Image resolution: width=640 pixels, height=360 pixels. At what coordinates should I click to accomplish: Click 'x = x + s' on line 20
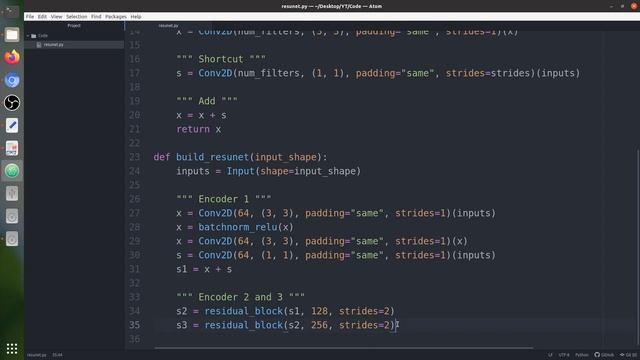(x=201, y=115)
